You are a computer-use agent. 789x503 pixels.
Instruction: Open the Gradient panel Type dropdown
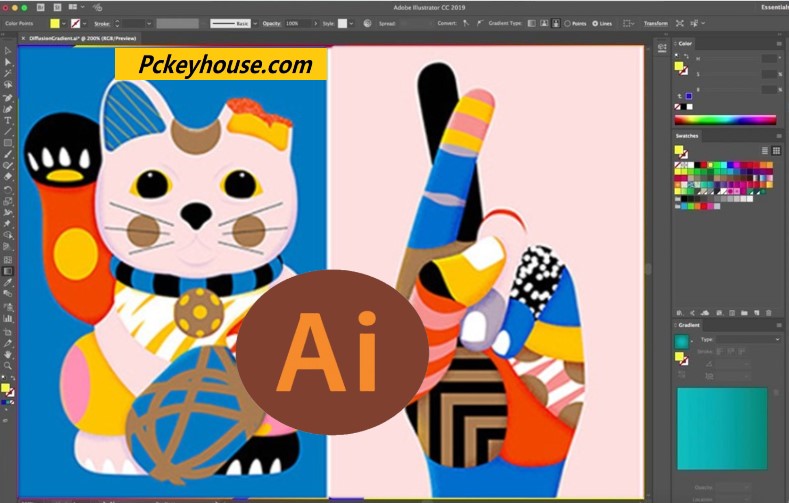pos(748,340)
